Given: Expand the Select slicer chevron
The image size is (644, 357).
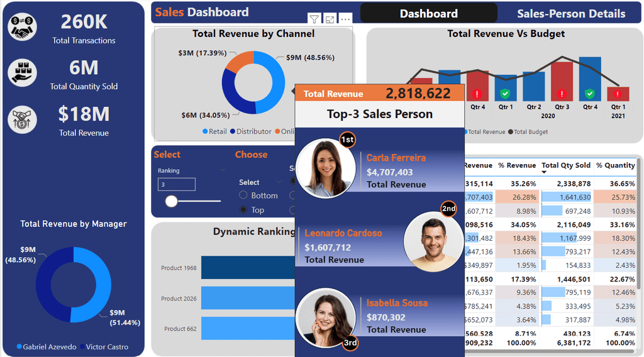Looking at the screenshot, I should point(279,182).
